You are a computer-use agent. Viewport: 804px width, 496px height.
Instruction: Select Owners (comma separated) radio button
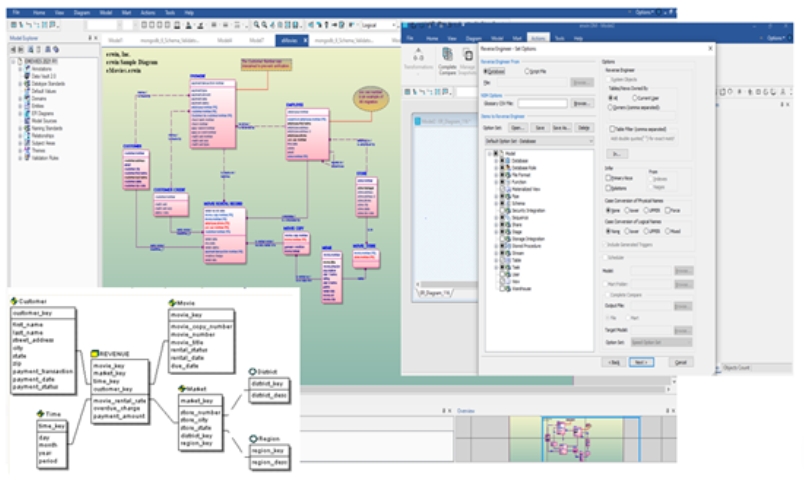tap(610, 107)
